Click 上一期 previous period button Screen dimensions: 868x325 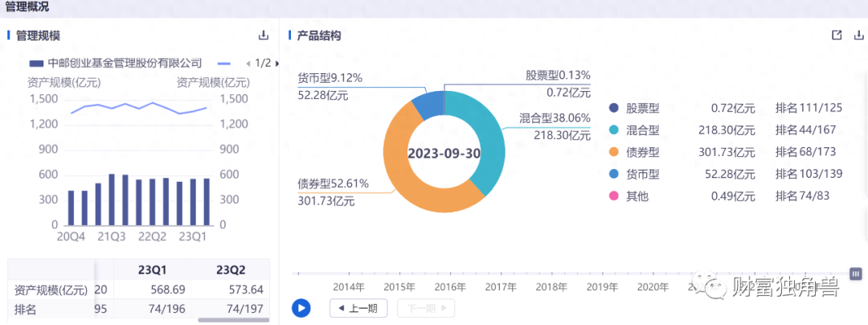358,308
